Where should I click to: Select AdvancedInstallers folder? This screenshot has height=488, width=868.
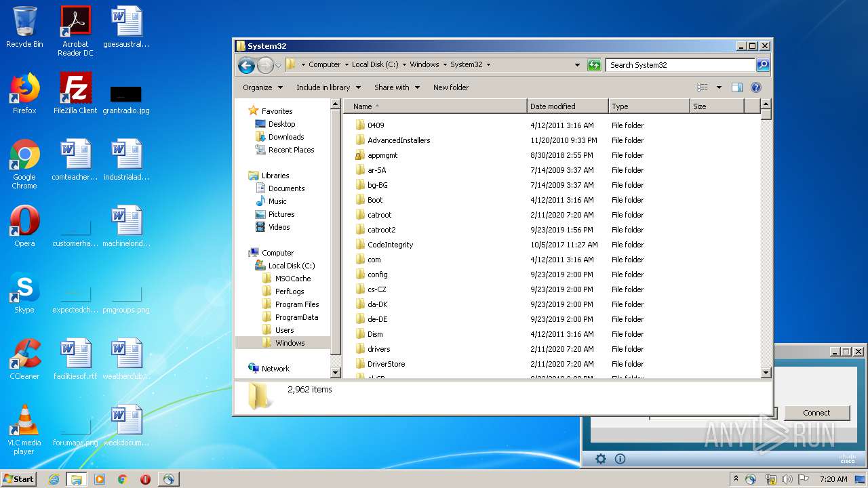[399, 140]
